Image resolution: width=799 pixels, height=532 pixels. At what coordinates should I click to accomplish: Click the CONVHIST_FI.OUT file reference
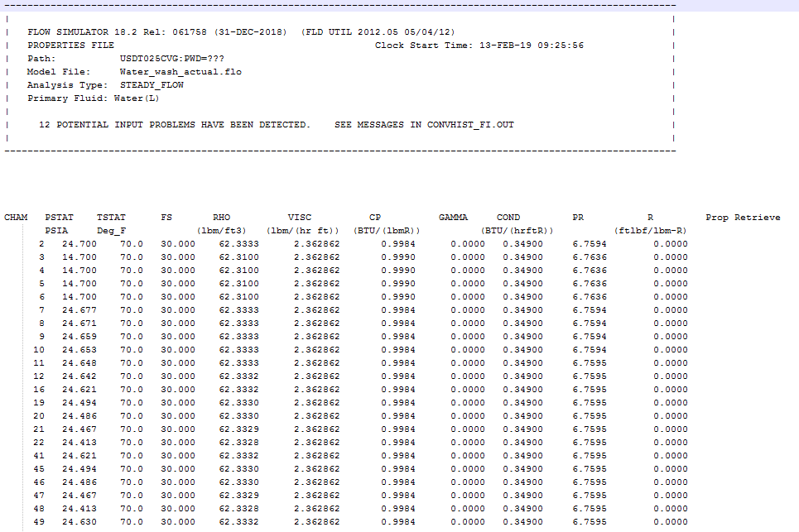[470, 125]
